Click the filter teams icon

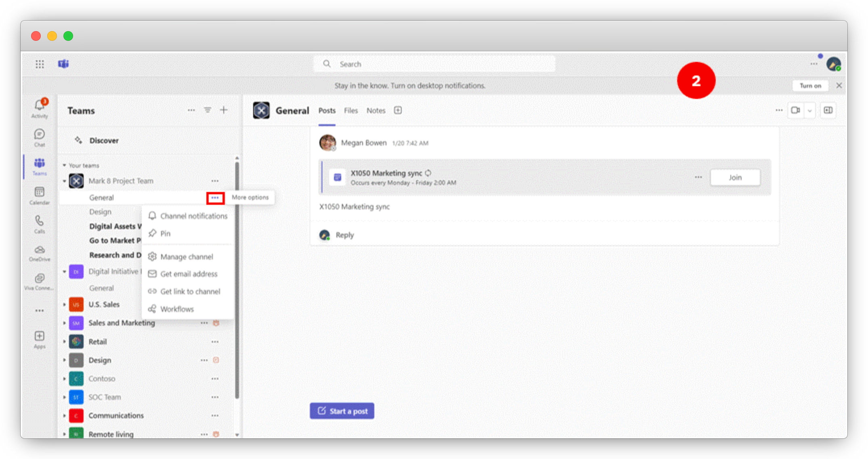pyautogui.click(x=208, y=110)
